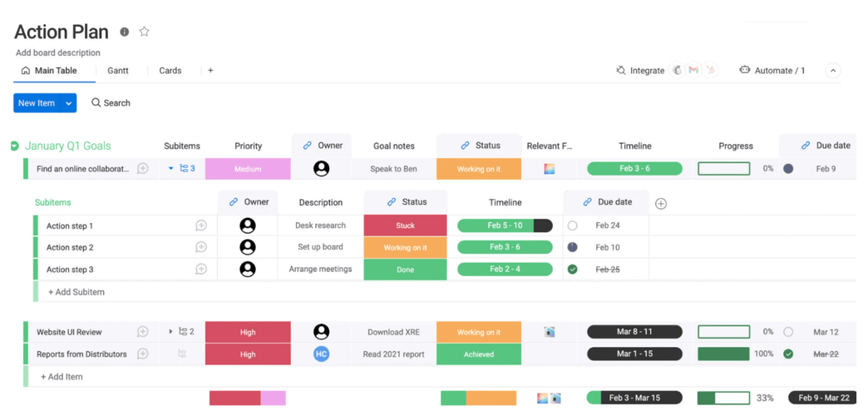Switch to the Cards tab
This screenshot has height=416, width=868.
(x=170, y=71)
